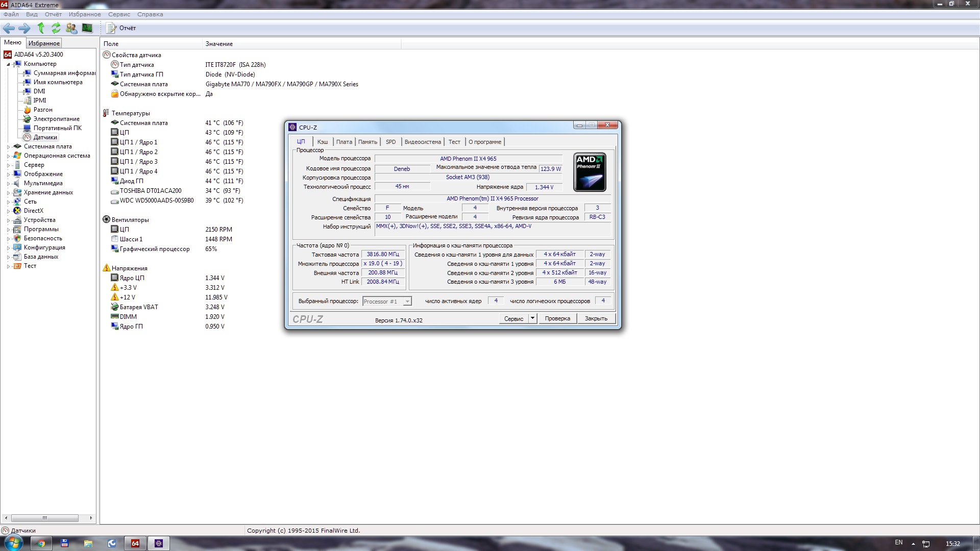The width and height of the screenshot is (980, 551).
Task: Click the left panel horizontal scrollbar
Action: tap(45, 518)
